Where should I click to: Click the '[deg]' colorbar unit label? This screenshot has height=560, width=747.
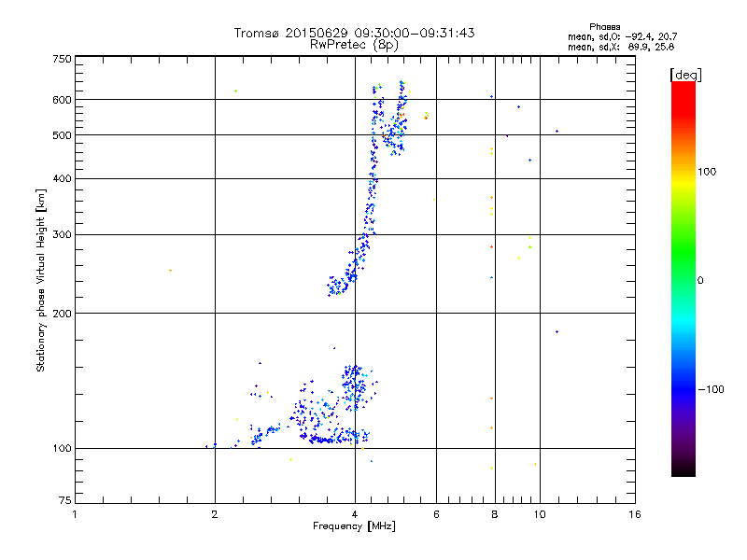pos(685,76)
